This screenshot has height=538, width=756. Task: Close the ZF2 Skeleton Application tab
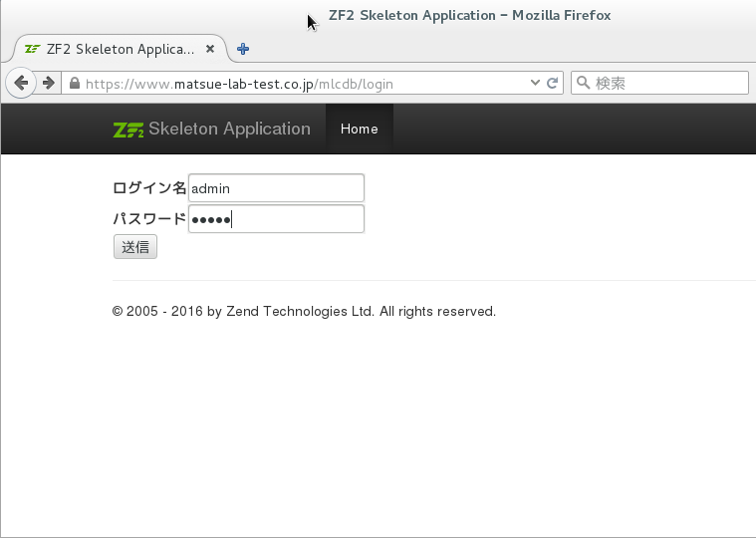[x=210, y=49]
